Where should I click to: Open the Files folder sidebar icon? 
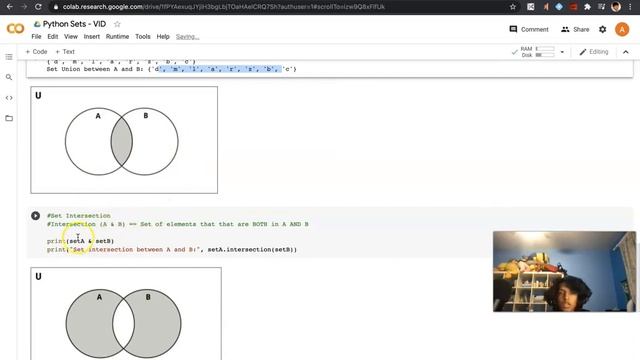point(9,118)
